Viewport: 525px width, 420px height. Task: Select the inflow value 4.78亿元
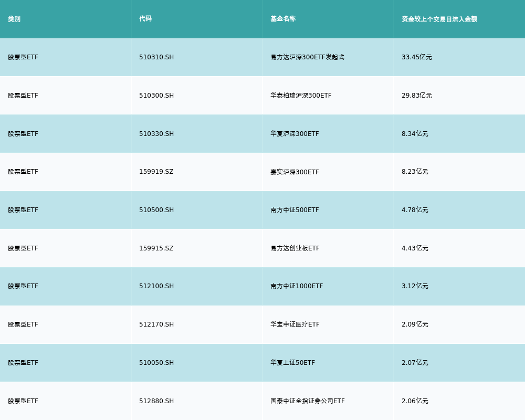tap(415, 210)
